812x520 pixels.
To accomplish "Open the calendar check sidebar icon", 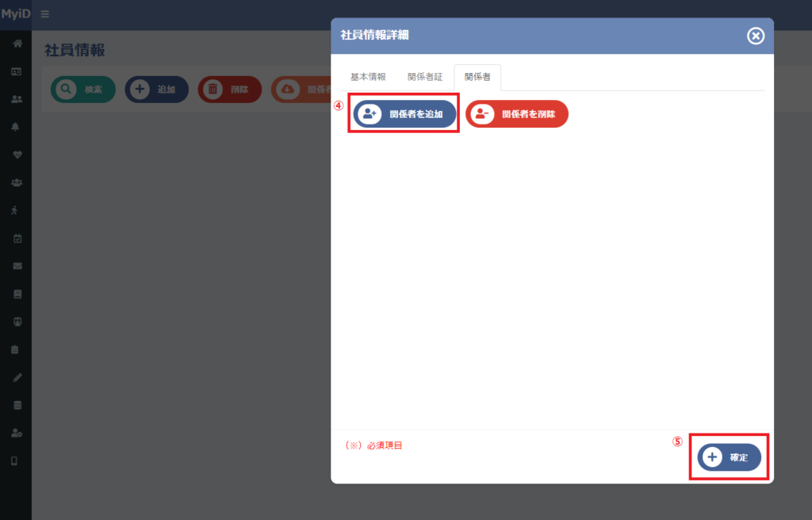I will (x=17, y=239).
